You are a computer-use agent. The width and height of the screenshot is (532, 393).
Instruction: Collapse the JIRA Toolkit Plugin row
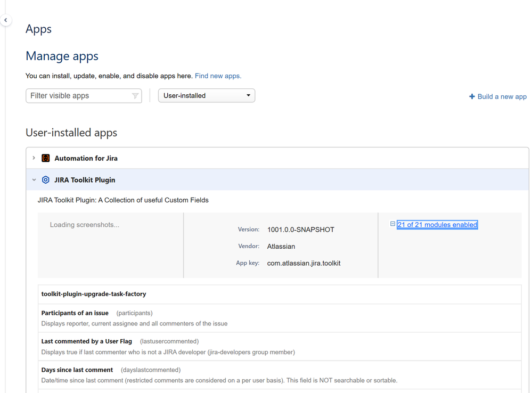tap(34, 180)
